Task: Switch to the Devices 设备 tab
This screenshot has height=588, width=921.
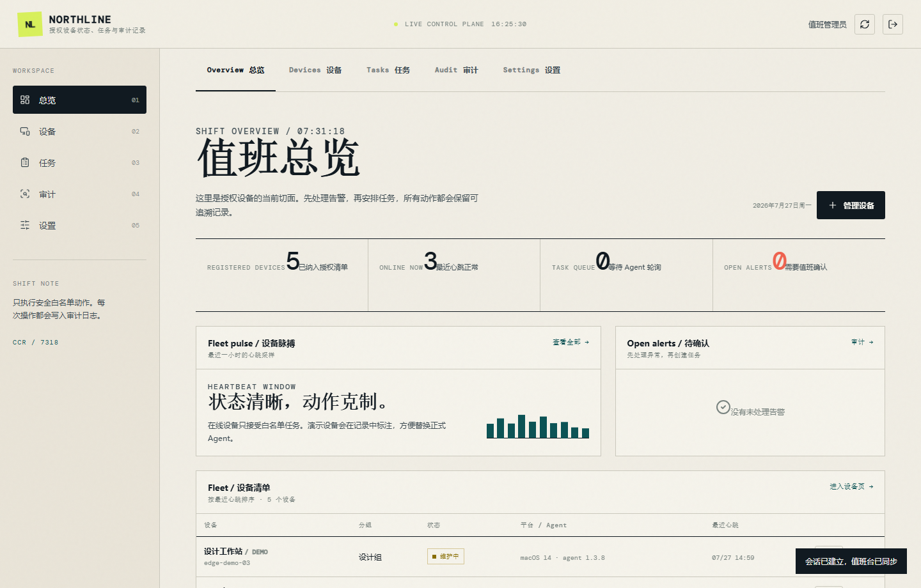Action: (x=315, y=70)
